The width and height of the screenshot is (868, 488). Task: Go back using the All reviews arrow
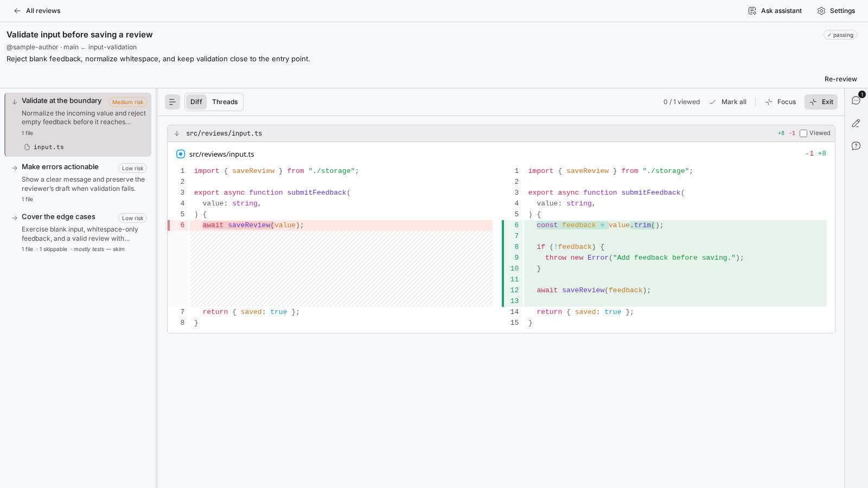pyautogui.click(x=17, y=11)
